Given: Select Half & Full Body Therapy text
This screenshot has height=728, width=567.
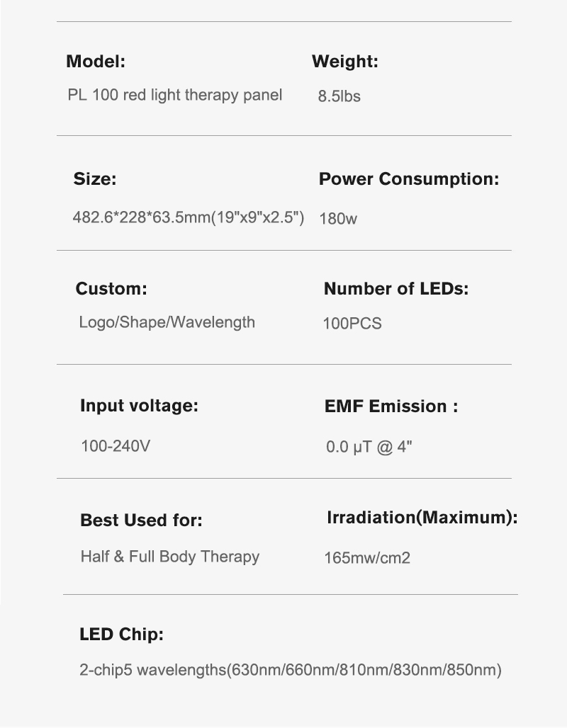Looking at the screenshot, I should pos(169,557).
